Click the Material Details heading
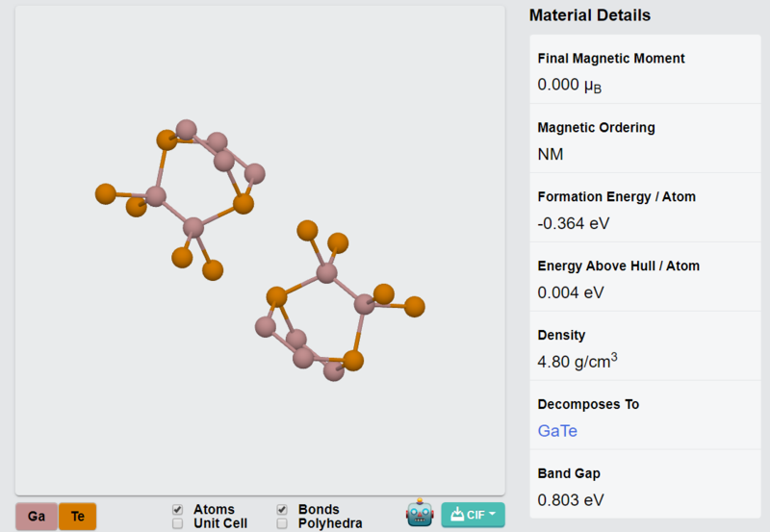The image size is (770, 532). pos(590,15)
